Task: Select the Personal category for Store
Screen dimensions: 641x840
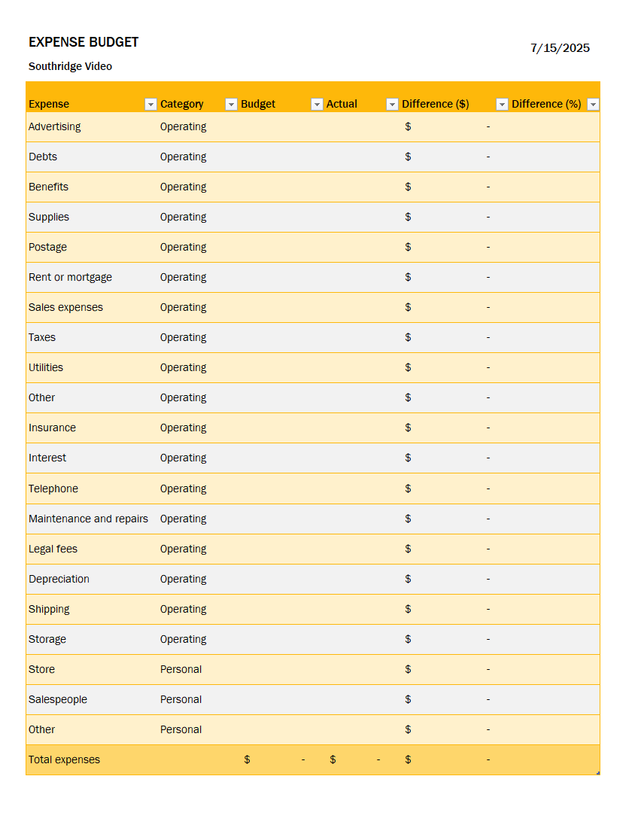Action: (x=181, y=669)
